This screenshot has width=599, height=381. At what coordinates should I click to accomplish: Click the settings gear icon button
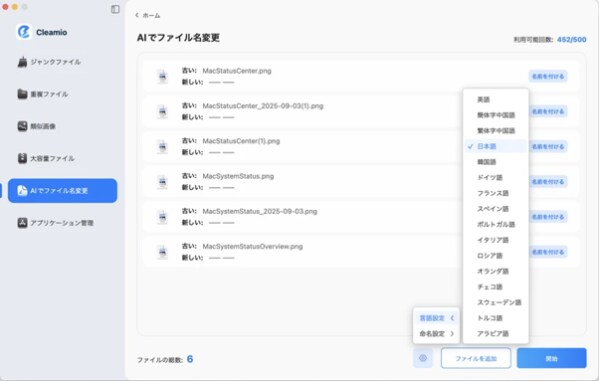(x=423, y=358)
